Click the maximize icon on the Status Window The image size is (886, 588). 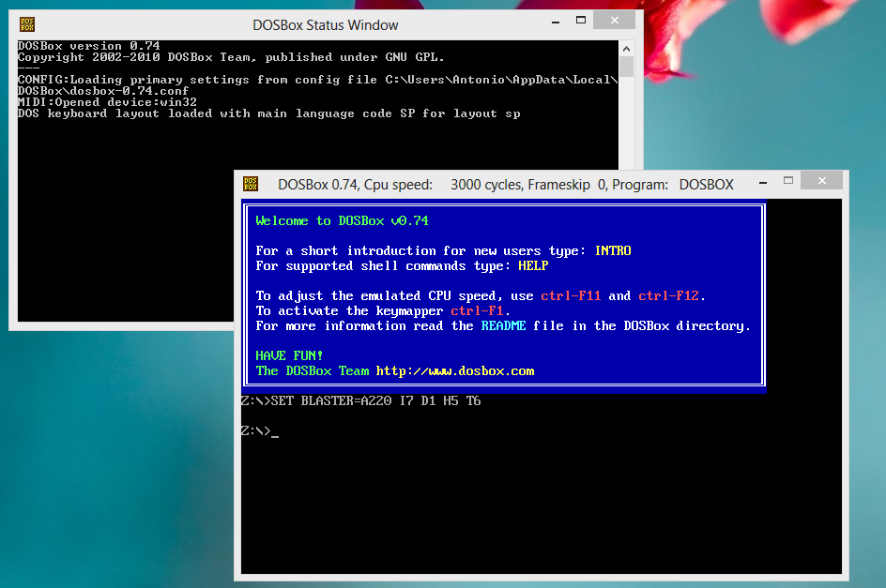tap(581, 19)
